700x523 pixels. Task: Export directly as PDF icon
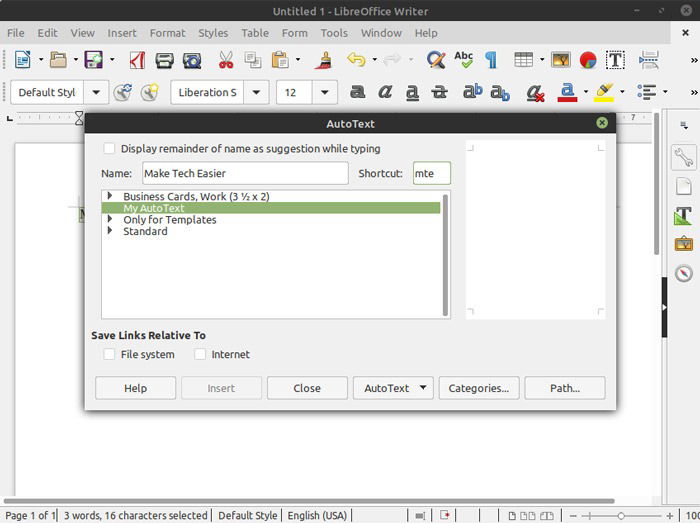click(x=137, y=60)
